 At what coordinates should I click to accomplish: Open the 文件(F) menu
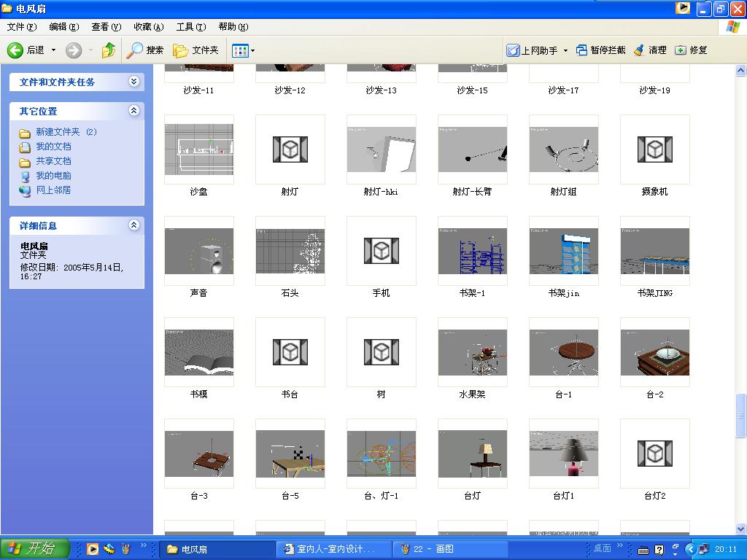[x=22, y=27]
